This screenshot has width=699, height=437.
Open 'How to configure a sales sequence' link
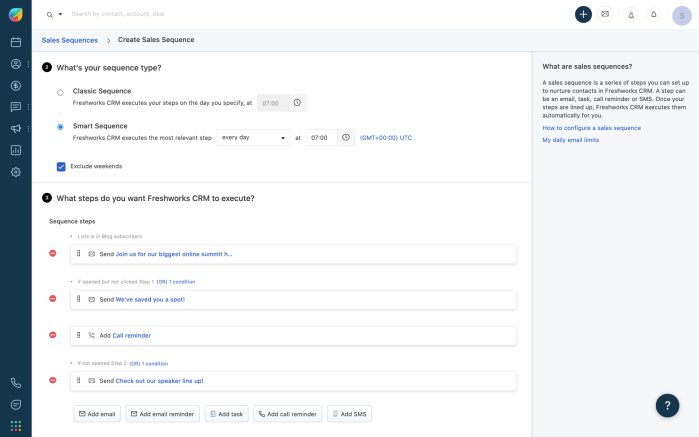(x=592, y=128)
